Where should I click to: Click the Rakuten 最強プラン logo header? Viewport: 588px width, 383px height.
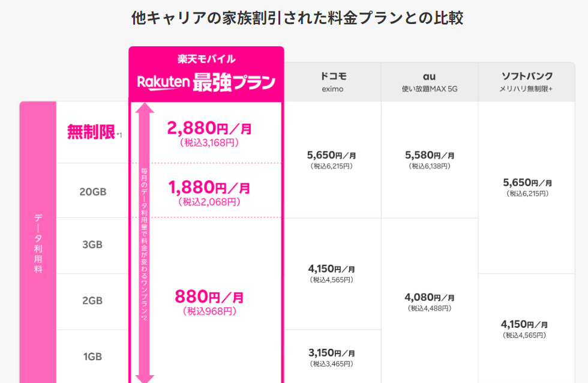click(206, 82)
